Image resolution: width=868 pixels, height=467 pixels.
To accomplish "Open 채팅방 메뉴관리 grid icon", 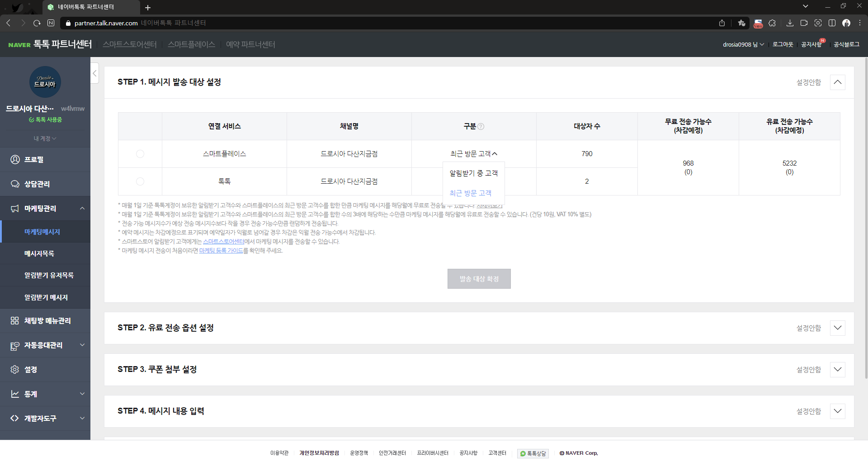I will coord(15,320).
